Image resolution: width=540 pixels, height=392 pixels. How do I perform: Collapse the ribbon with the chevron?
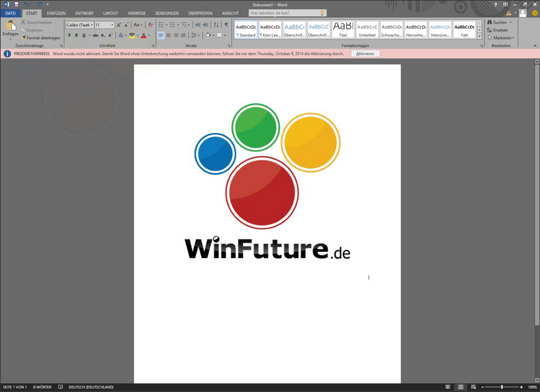click(x=535, y=46)
